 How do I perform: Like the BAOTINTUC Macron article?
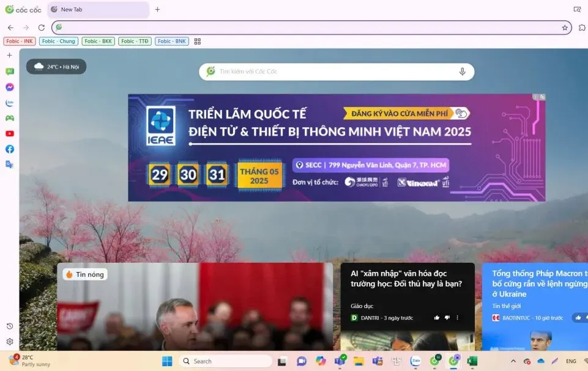point(578,318)
